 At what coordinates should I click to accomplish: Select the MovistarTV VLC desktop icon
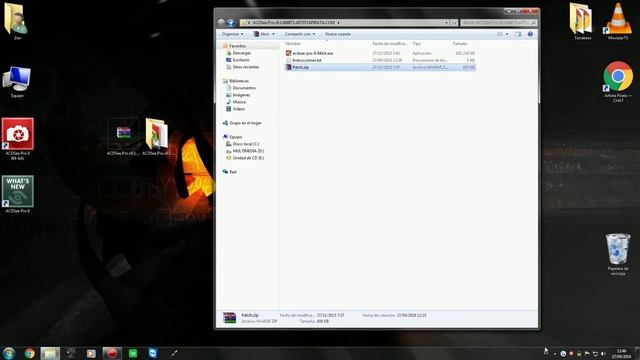click(618, 21)
